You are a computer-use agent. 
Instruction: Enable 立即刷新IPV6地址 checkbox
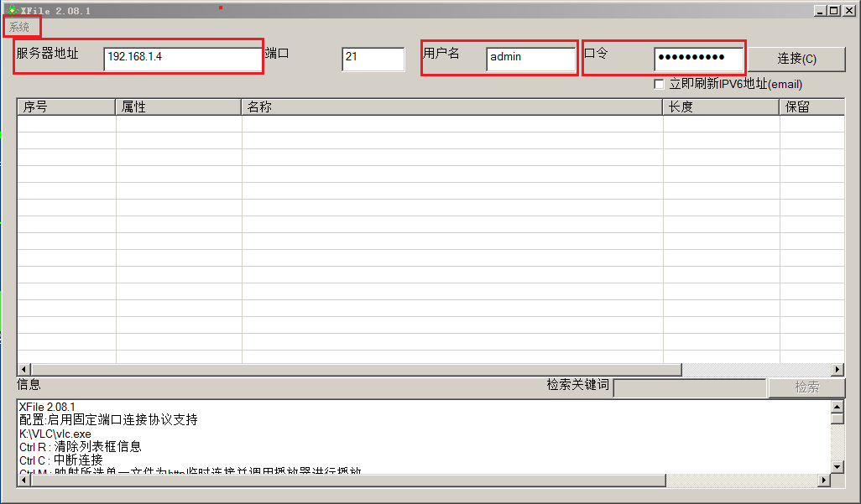(x=659, y=84)
